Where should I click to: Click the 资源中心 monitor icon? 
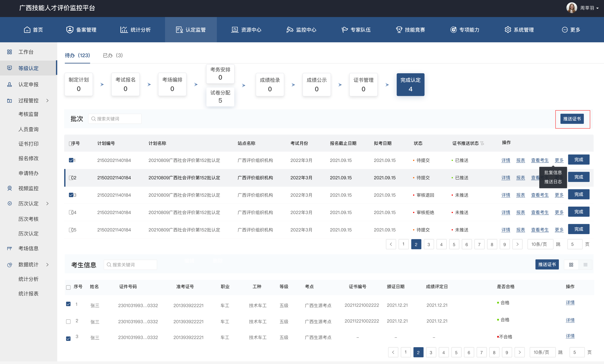click(x=235, y=30)
